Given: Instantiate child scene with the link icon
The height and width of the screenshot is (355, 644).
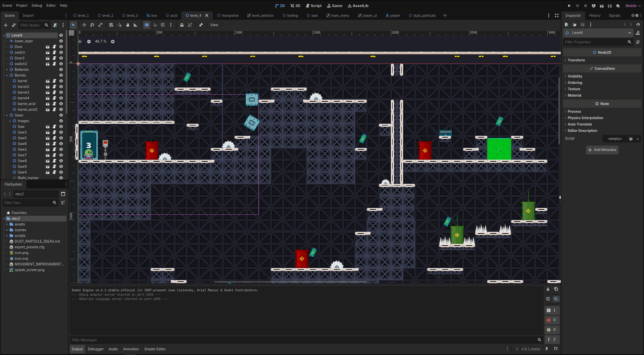Looking at the screenshot, I should 14,25.
